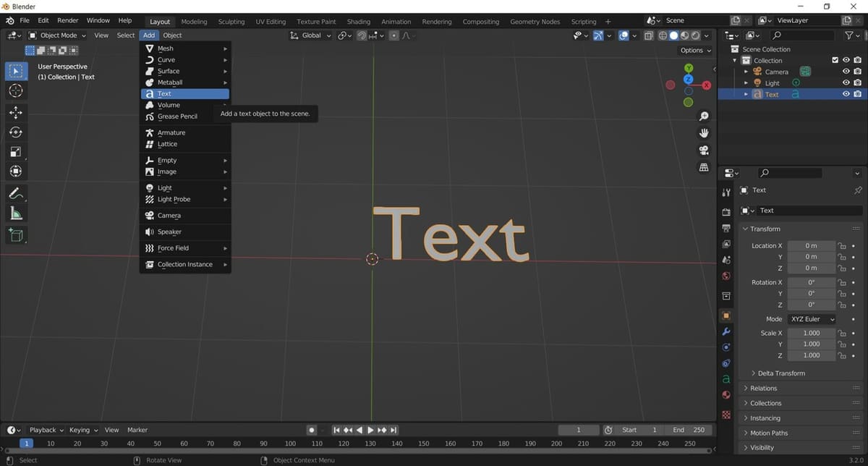Open the Tool properties tab

point(726,192)
